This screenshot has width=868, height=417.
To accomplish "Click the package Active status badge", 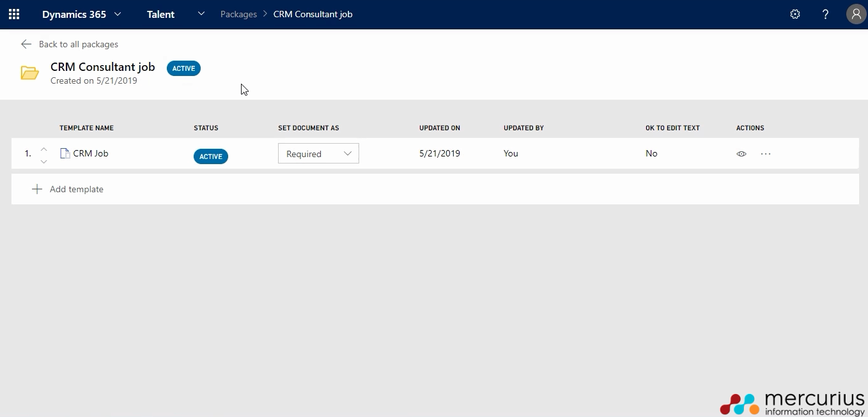I will (183, 68).
